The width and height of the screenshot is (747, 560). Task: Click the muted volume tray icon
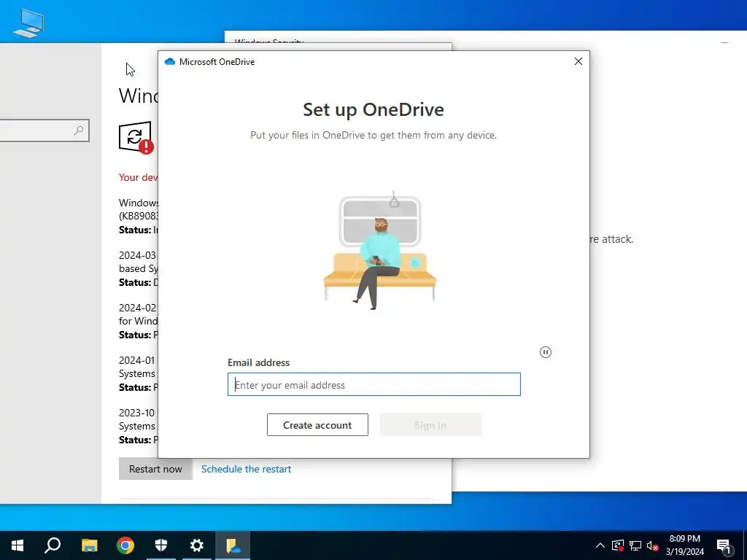click(x=653, y=545)
